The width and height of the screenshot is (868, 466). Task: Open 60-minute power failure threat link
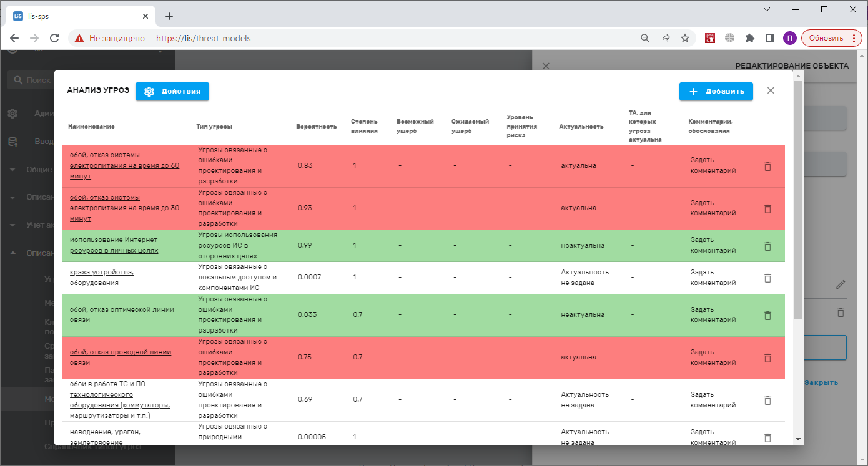[x=124, y=166]
